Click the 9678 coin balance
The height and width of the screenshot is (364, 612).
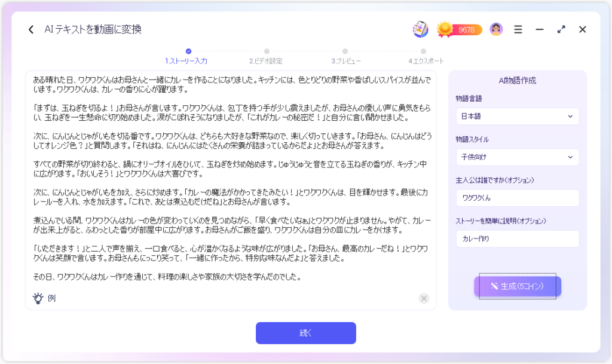(467, 29)
